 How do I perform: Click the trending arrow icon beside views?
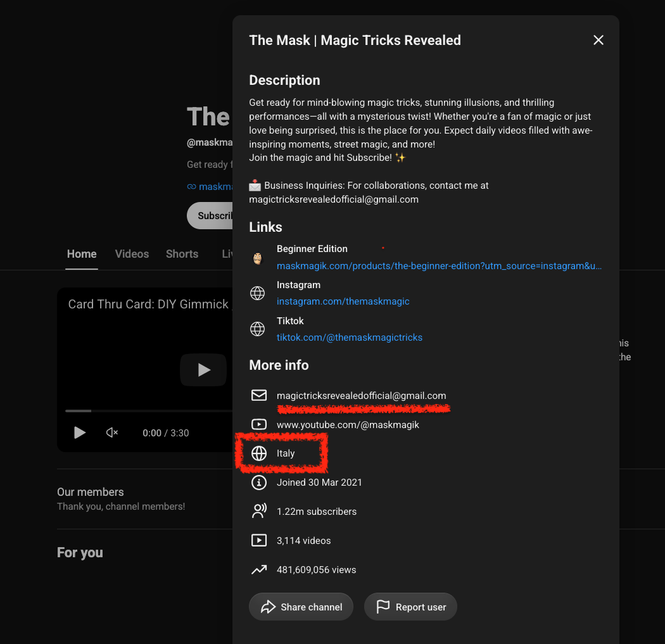[258, 569]
